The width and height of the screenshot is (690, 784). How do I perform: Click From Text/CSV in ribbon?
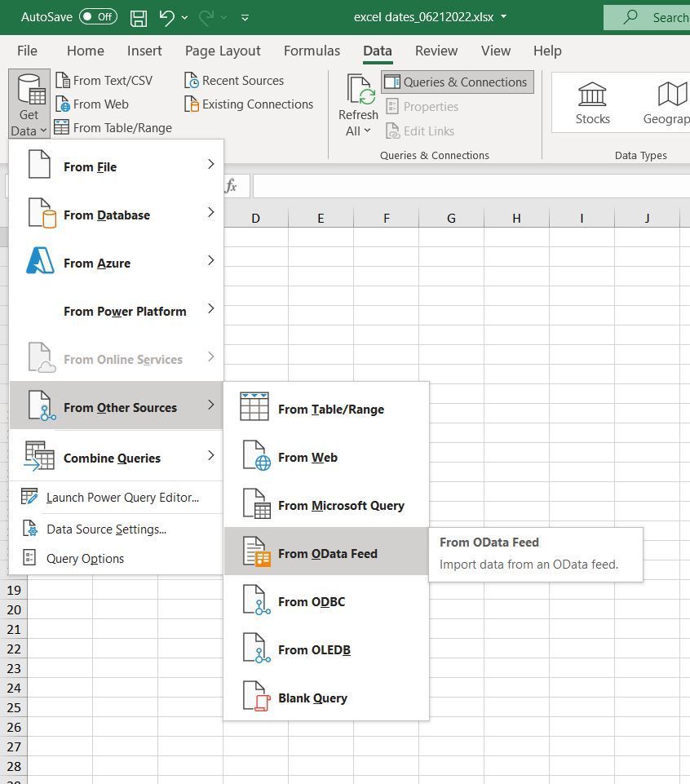tap(104, 81)
